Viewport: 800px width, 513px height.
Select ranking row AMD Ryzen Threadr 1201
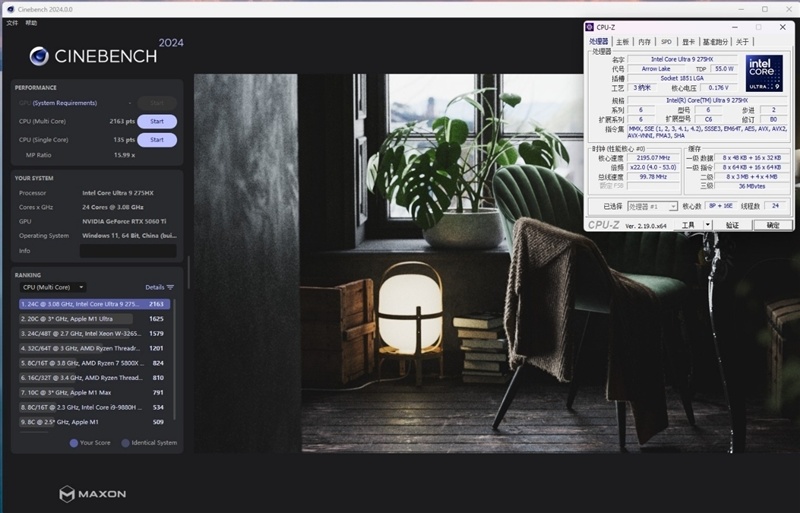click(94, 349)
